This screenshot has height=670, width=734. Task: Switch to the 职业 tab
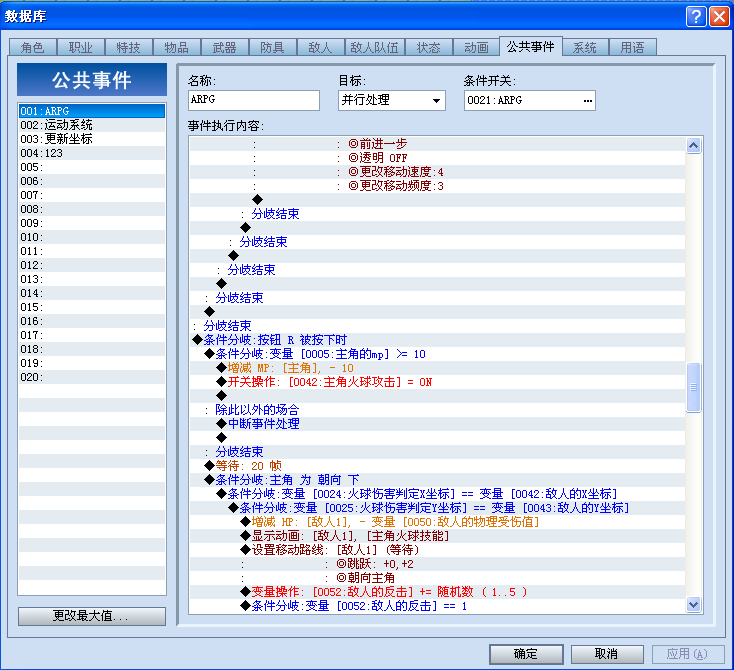click(x=81, y=47)
